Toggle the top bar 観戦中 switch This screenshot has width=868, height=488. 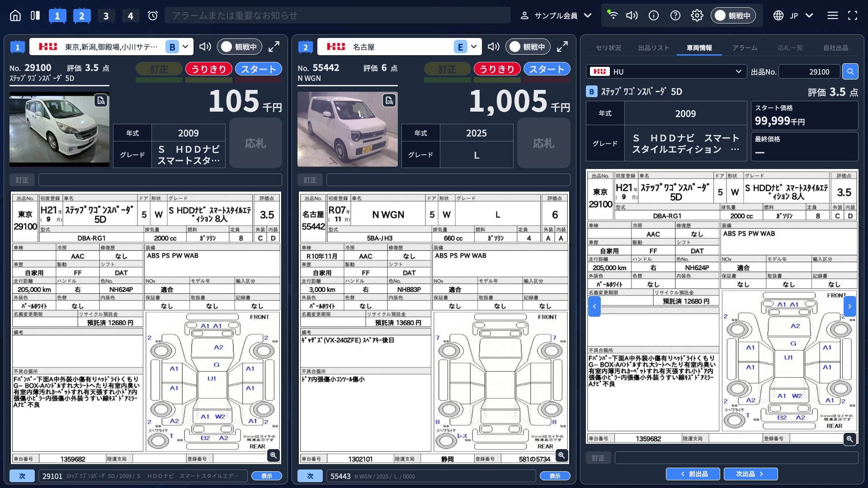pyautogui.click(x=733, y=16)
